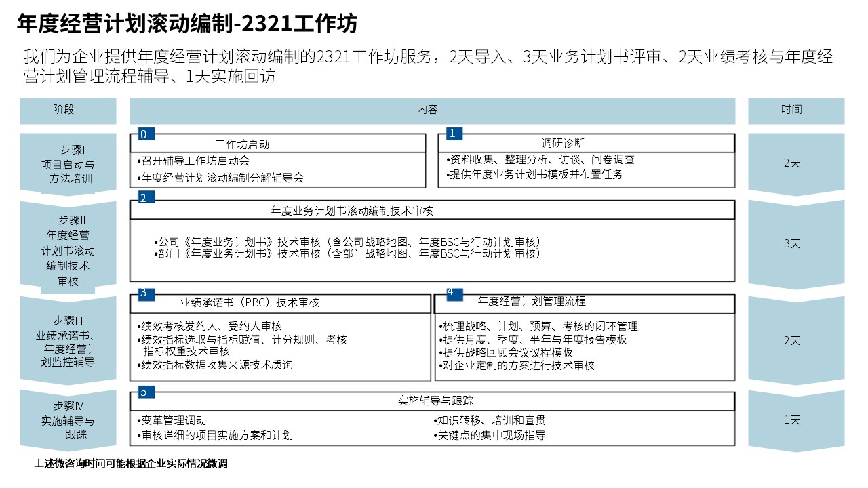Click bullet 审核详细的项目实施方案和计划
The height and width of the screenshot is (488, 868).
(x=214, y=435)
